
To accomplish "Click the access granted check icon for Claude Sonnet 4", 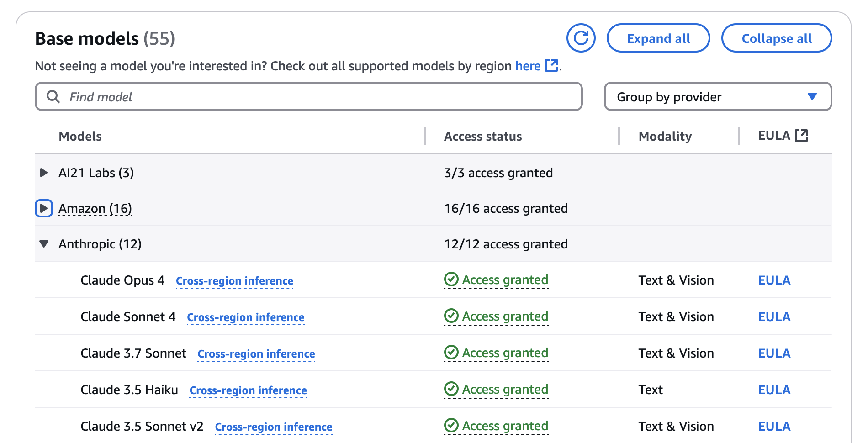I will pyautogui.click(x=451, y=316).
